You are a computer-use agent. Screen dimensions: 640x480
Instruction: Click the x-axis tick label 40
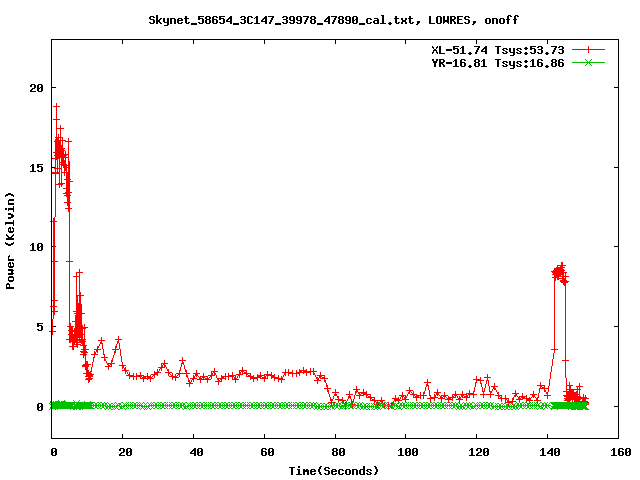point(196,452)
